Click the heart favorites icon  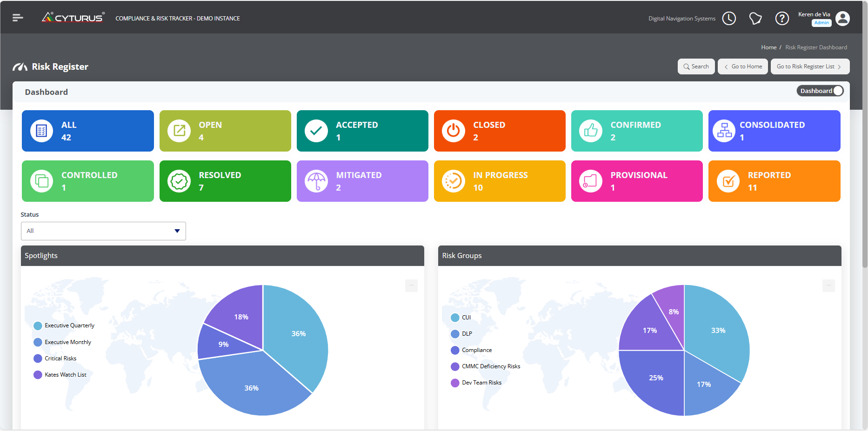755,19
